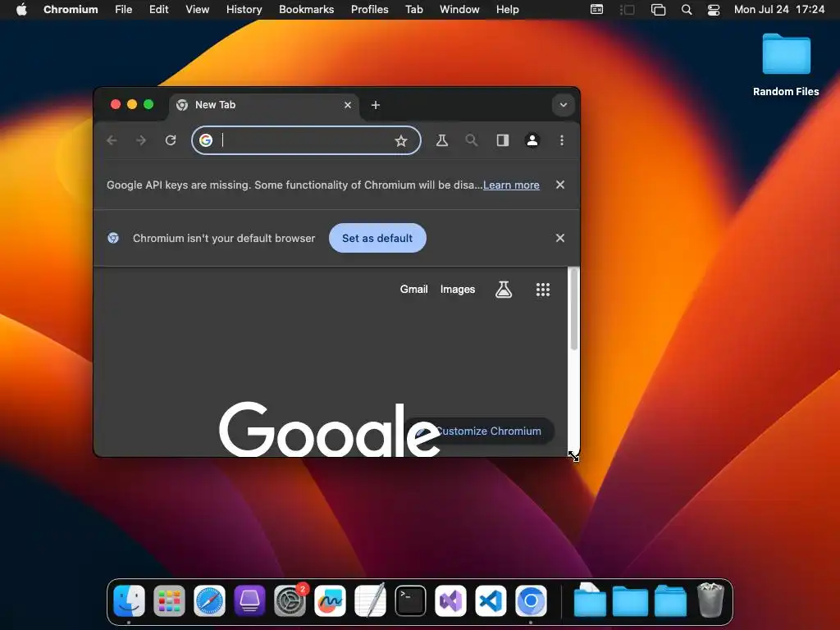Screen dimensions: 840x630
Task: Select the Random Files desktop folder
Action: point(786,64)
